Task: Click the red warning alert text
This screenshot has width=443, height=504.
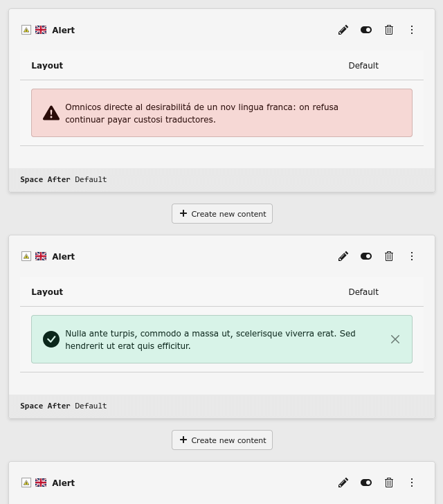Action: point(201,114)
